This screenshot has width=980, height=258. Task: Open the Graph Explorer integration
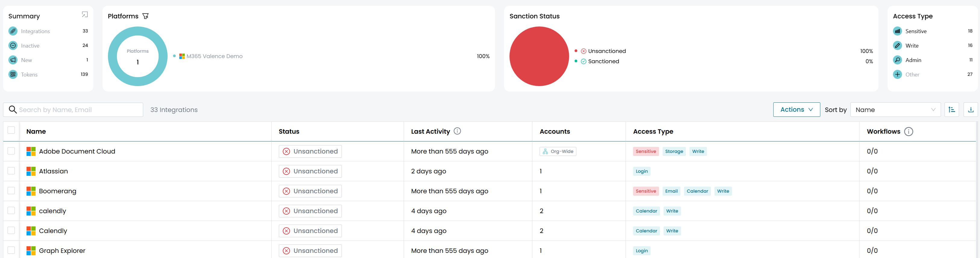(62, 251)
